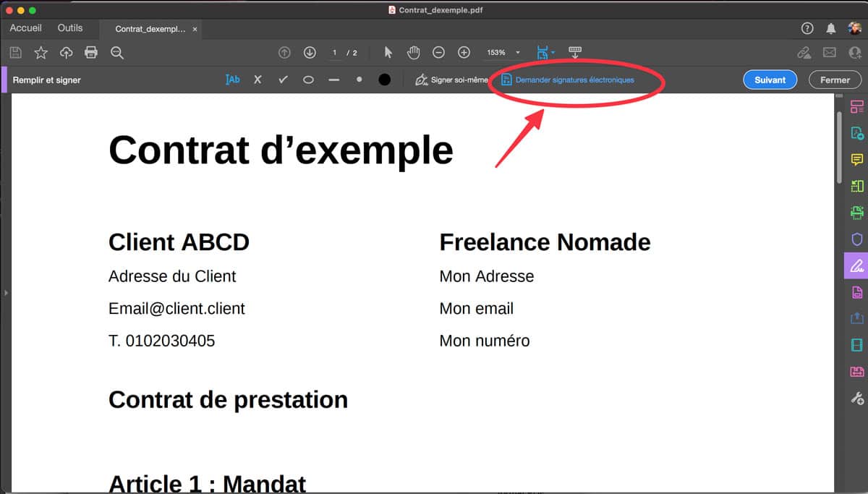
Task: Select the checkmark annotation tool
Action: (283, 80)
